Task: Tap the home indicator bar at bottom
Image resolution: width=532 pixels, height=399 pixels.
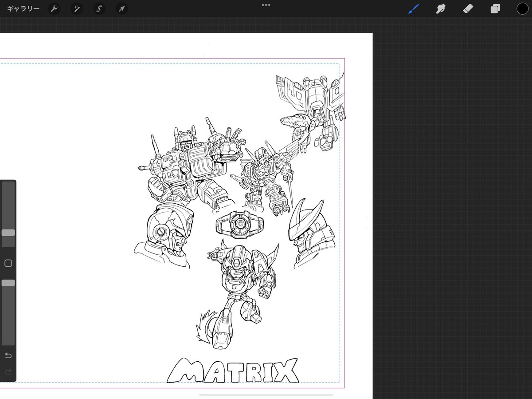Action: 266,395
